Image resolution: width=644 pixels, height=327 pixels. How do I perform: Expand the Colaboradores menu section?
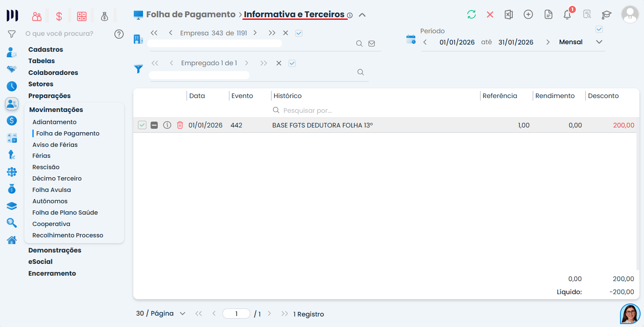coord(53,72)
